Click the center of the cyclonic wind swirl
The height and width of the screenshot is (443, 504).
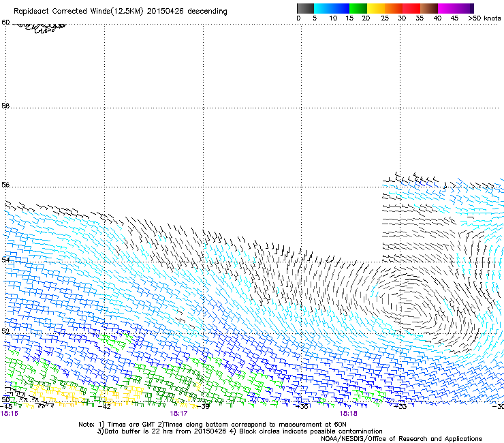[x=411, y=310]
